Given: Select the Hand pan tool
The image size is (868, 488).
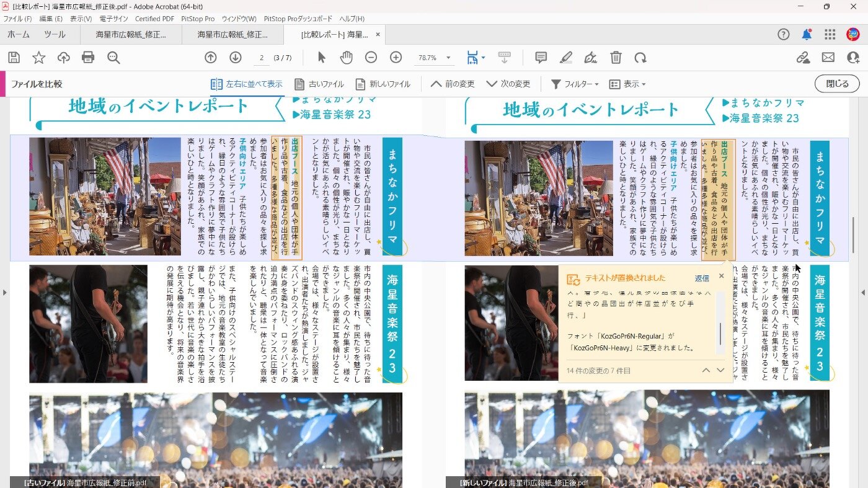Looking at the screenshot, I should point(346,58).
